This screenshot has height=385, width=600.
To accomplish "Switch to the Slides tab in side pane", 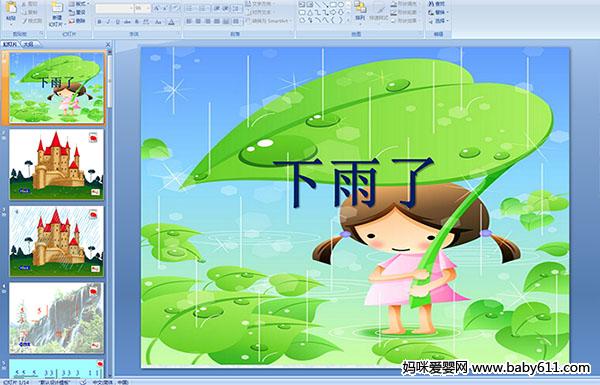I will point(10,44).
